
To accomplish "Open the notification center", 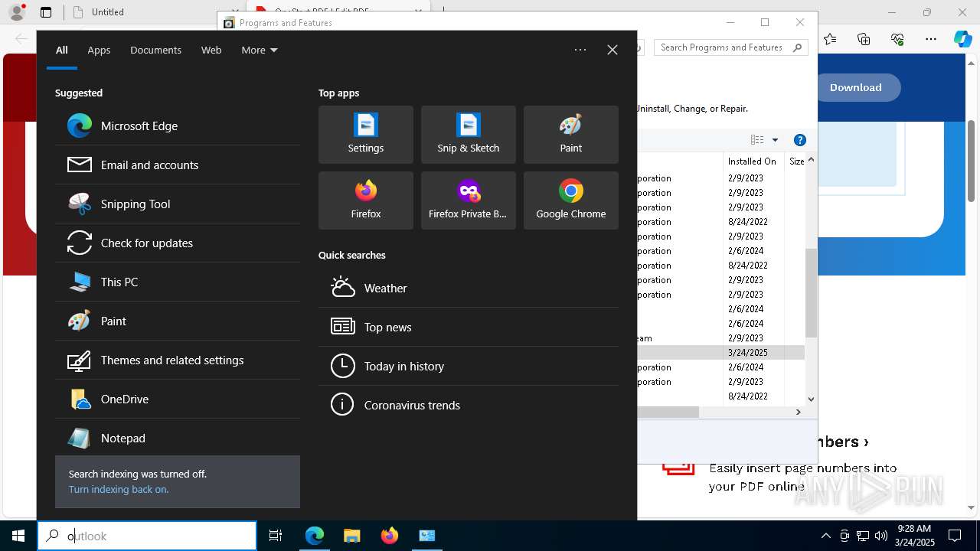I will coord(955,536).
